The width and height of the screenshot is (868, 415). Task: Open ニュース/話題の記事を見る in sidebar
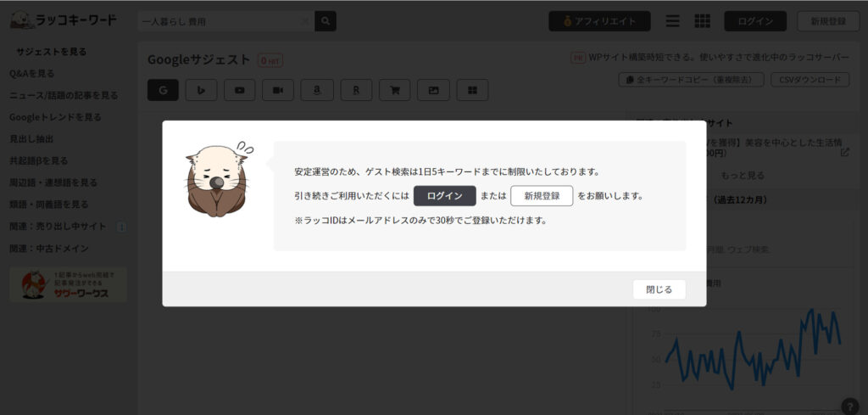(x=64, y=95)
